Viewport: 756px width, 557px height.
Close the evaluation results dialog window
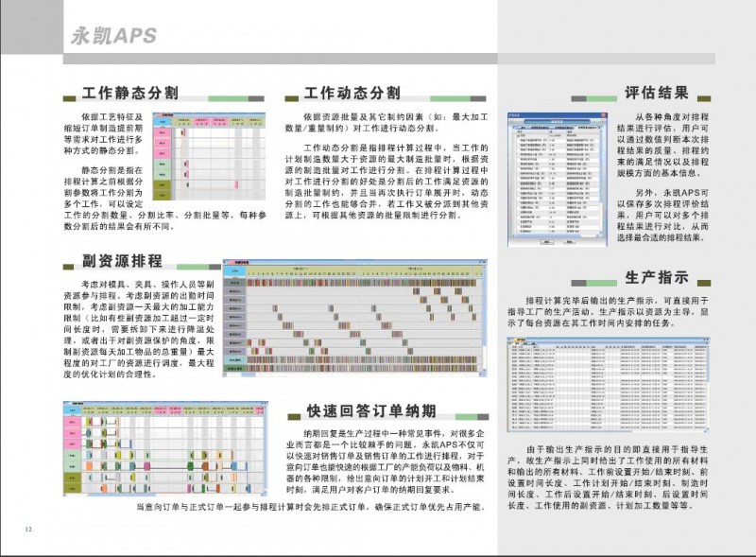coord(603,115)
